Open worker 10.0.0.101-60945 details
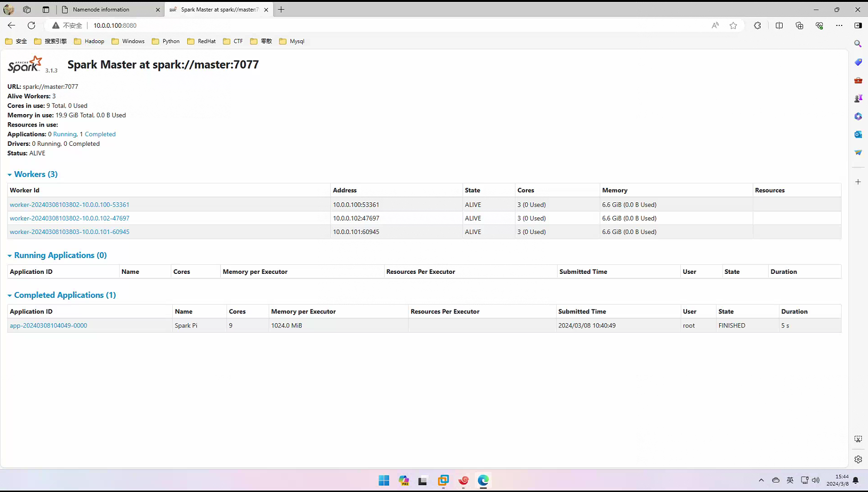Screen dimensions: 868x492 click(70, 232)
